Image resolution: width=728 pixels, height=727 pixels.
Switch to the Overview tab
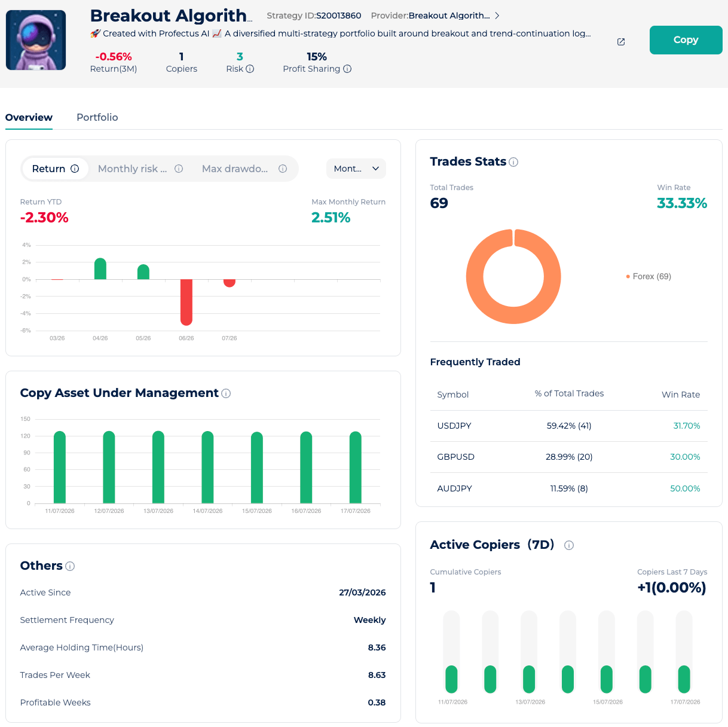29,117
